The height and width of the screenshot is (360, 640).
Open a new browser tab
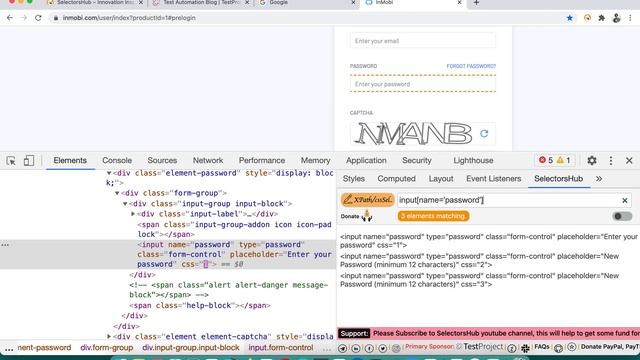pos(476,3)
